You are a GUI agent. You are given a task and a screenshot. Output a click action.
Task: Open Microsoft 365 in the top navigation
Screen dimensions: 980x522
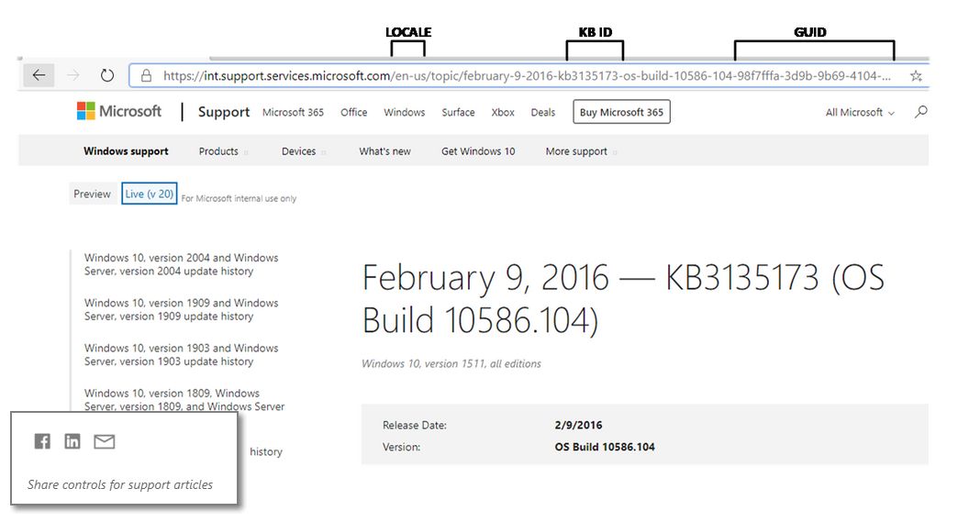tap(293, 113)
